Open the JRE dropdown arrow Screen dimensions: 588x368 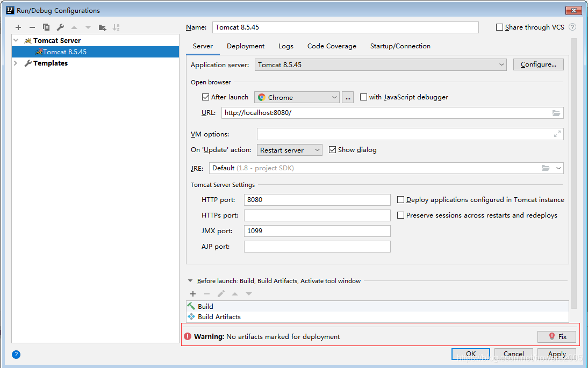pyautogui.click(x=558, y=168)
